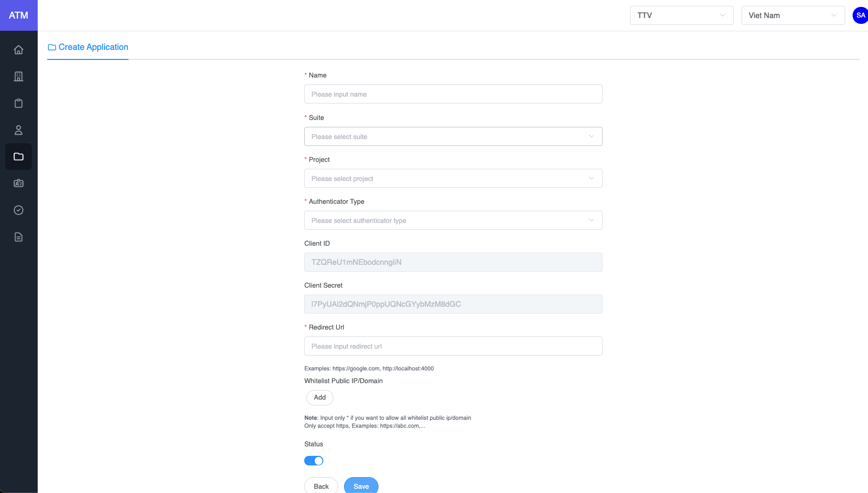Click the building icon in sidebar
This screenshot has width=868, height=493.
19,76
